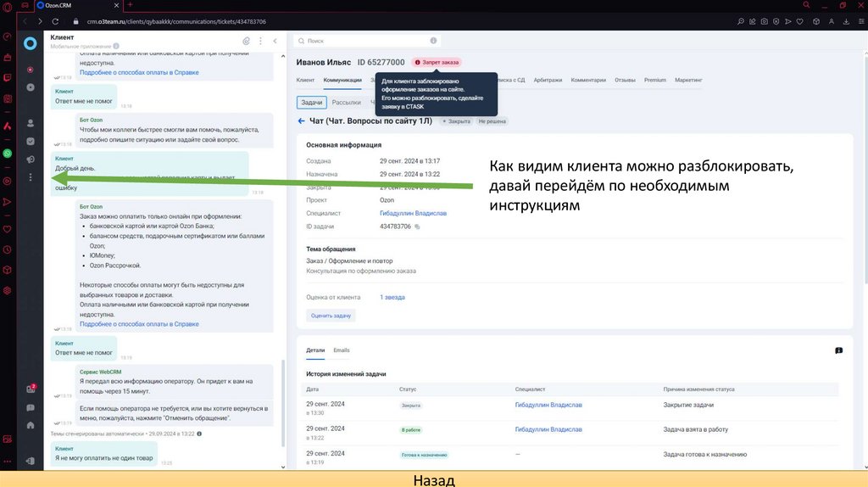Open a new browser tab with plus

pos(130,5)
